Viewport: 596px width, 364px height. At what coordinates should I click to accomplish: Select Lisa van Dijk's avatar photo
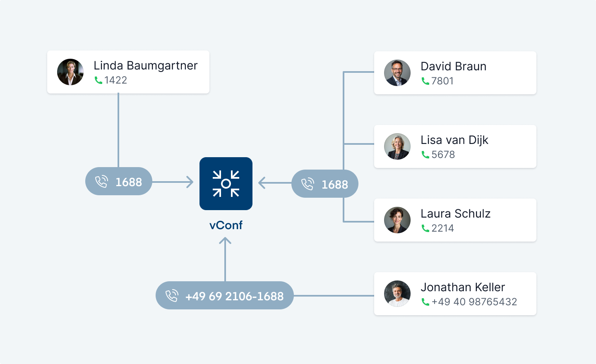397,146
